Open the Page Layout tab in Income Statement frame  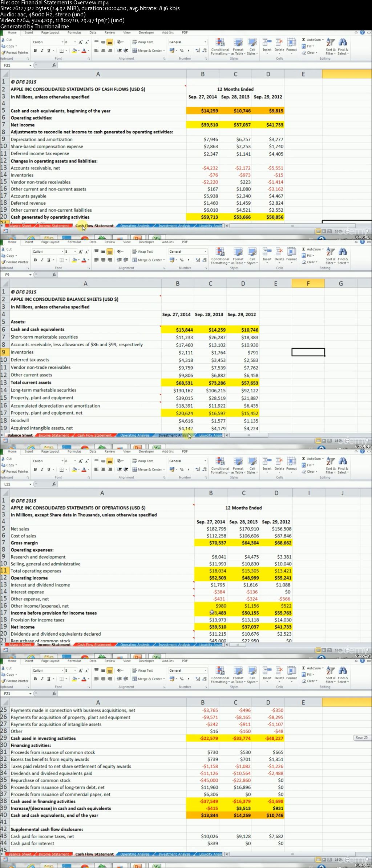coord(50,451)
